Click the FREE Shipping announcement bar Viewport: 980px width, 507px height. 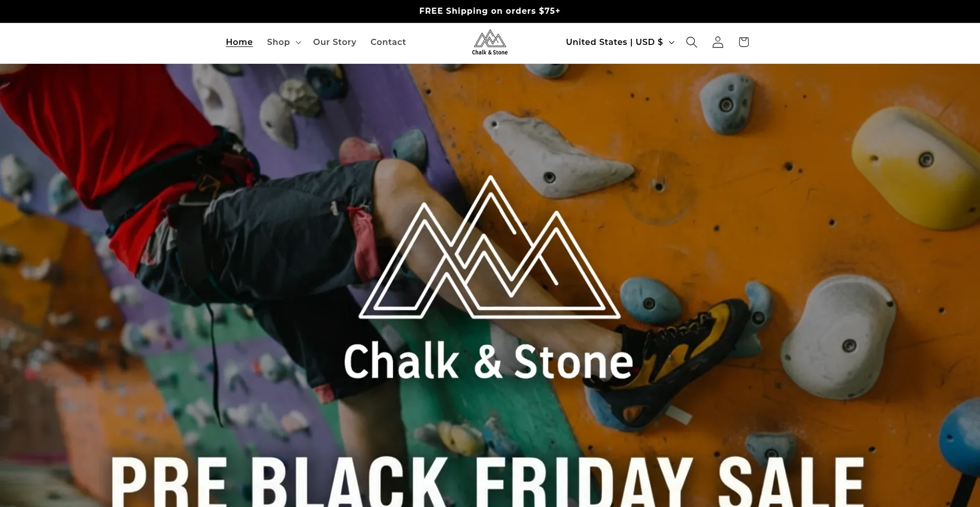[490, 11]
